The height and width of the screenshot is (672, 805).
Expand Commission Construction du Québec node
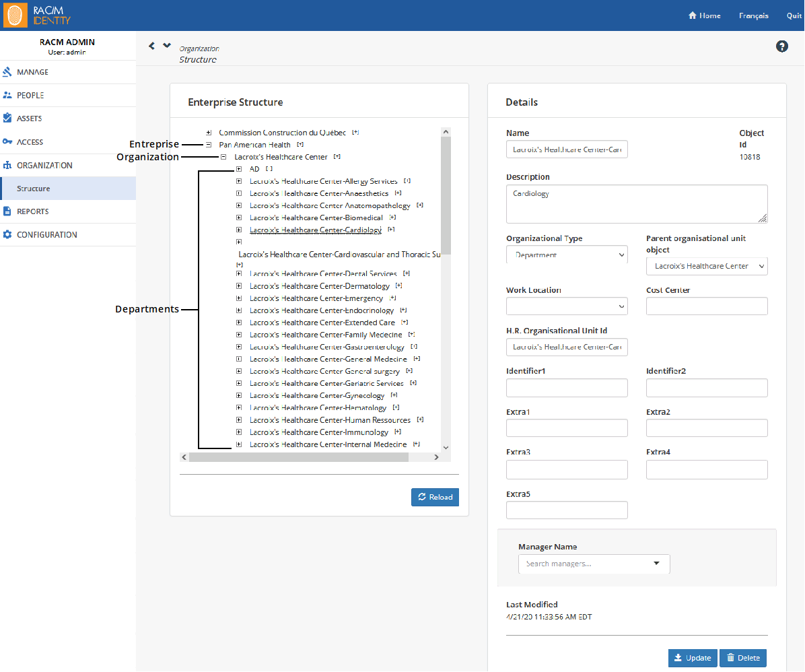(x=209, y=133)
